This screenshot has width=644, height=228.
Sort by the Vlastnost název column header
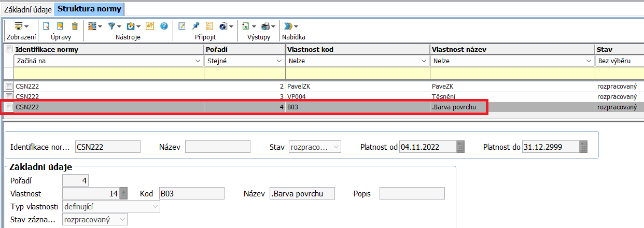coord(512,49)
